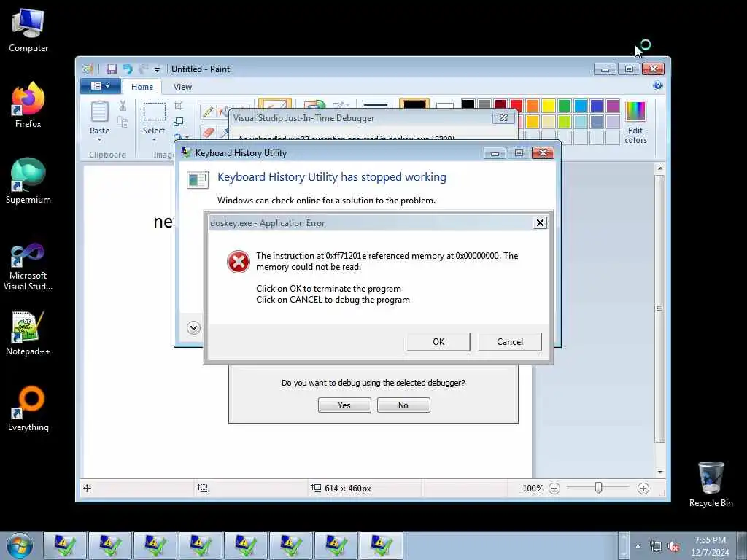The height and width of the screenshot is (560, 747).
Task: Launch Firefox from the desktop
Action: [x=28, y=106]
